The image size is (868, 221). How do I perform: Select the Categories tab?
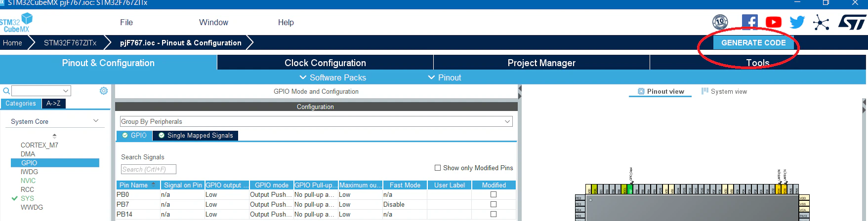(x=21, y=104)
